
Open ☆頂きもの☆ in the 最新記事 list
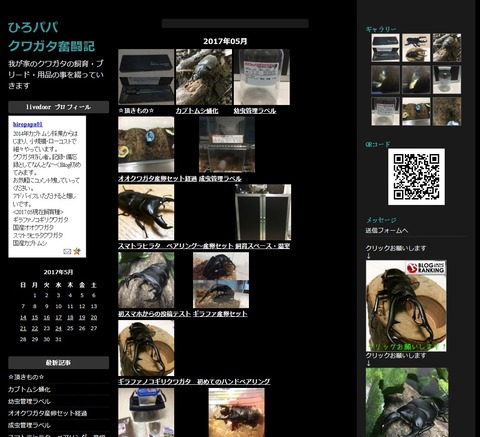coord(26,377)
